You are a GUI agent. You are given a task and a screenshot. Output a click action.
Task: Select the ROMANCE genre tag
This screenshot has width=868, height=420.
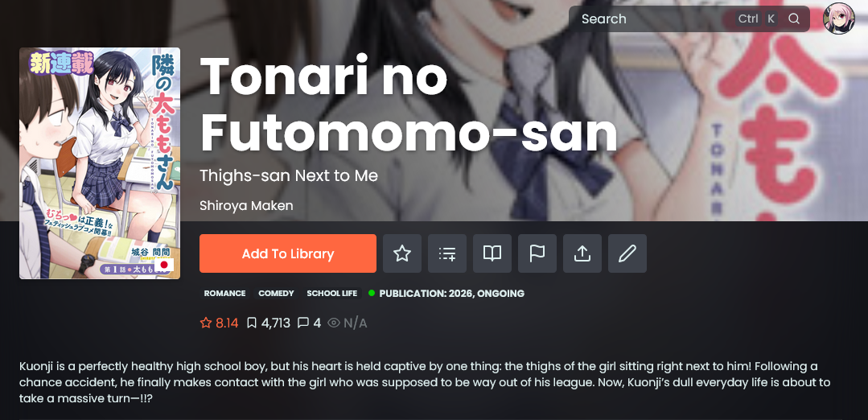pos(224,294)
